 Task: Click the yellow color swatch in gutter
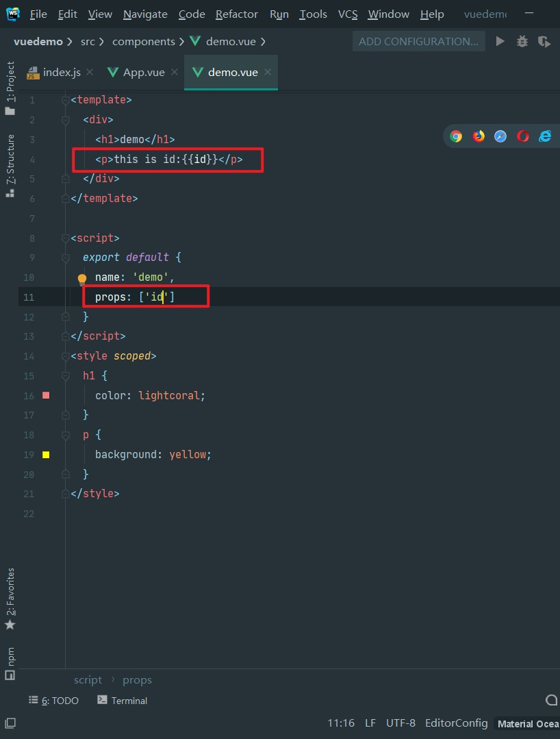point(46,455)
